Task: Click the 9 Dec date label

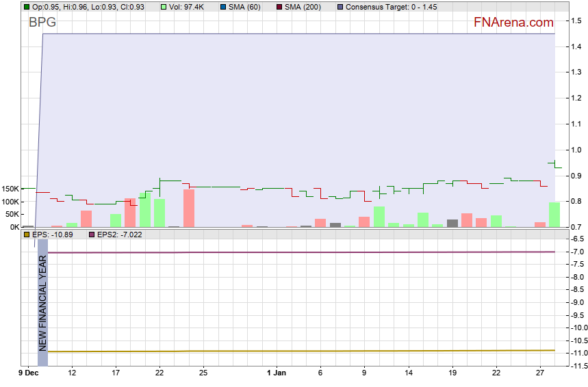Action: 28,373
